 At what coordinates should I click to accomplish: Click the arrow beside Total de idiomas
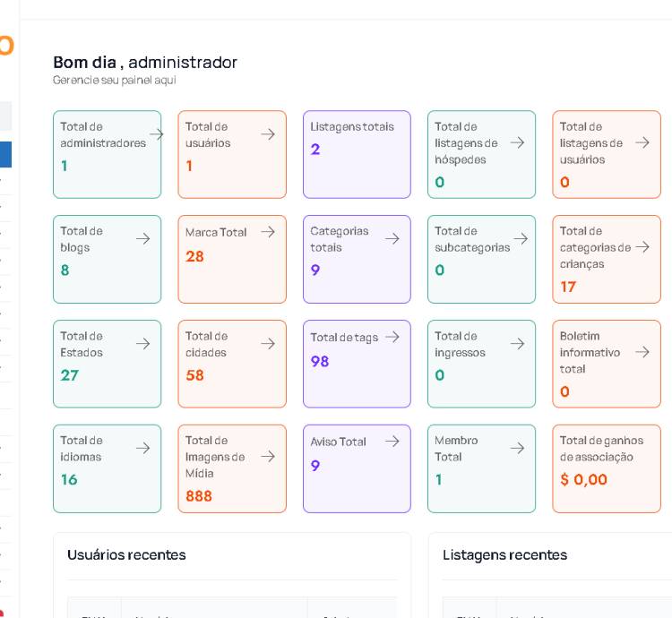click(142, 448)
